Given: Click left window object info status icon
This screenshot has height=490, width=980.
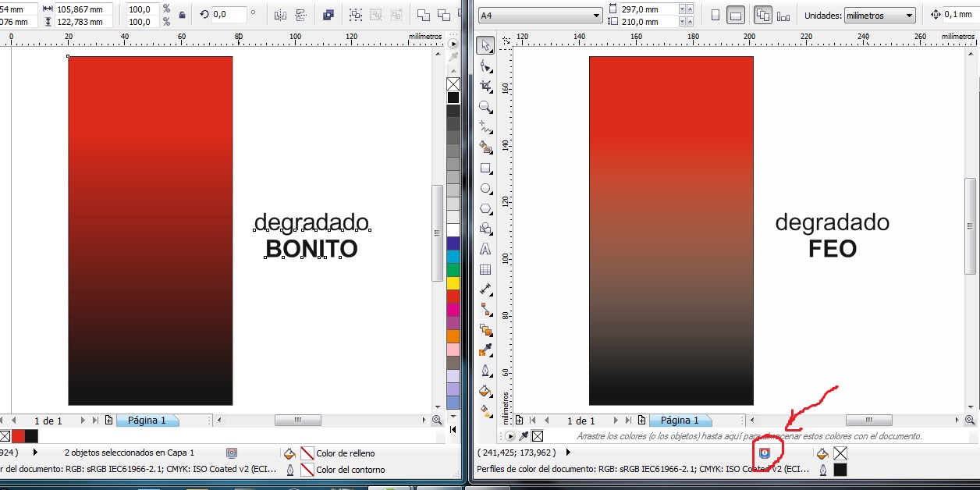Looking at the screenshot, I should click(232, 453).
